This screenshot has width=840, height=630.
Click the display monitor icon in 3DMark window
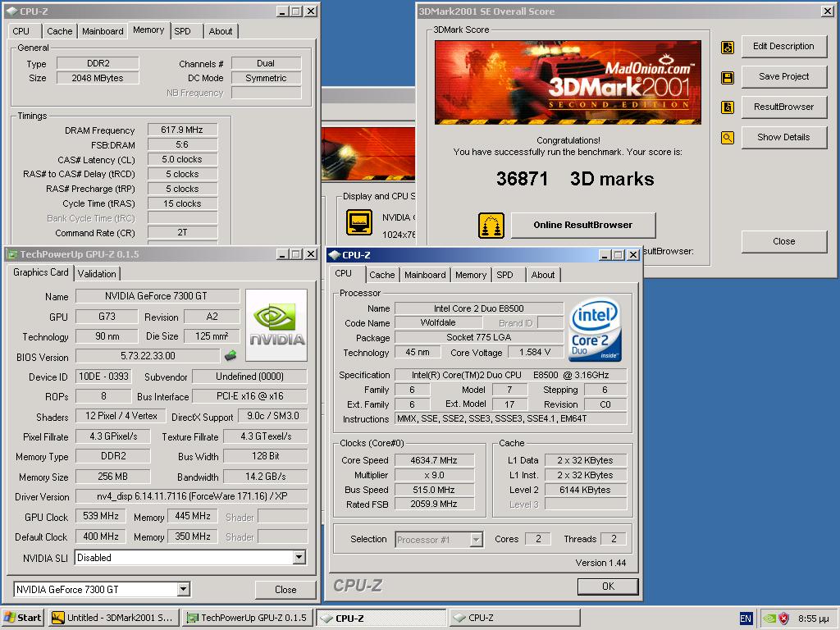coord(359,222)
